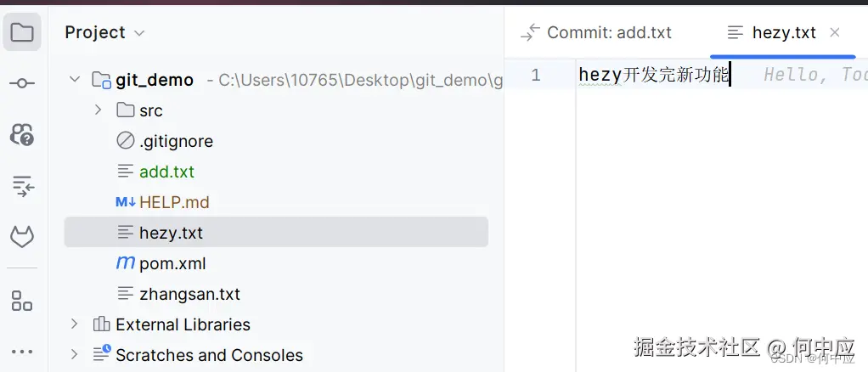Expand External Libraries node
868x372 pixels.
(75, 324)
